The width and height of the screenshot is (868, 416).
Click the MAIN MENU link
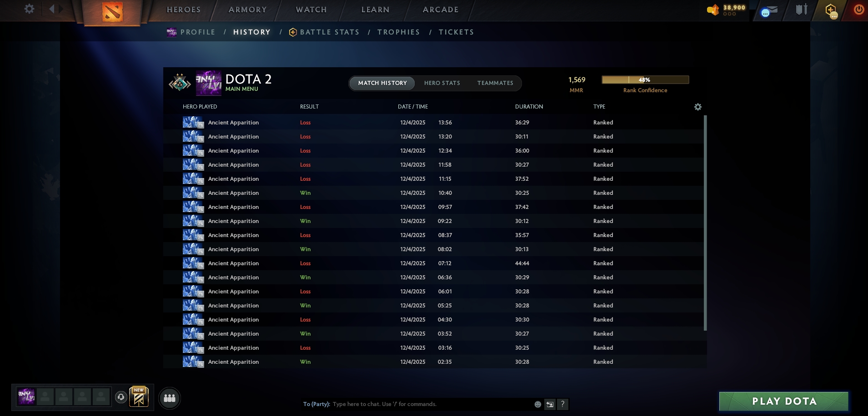(x=242, y=89)
